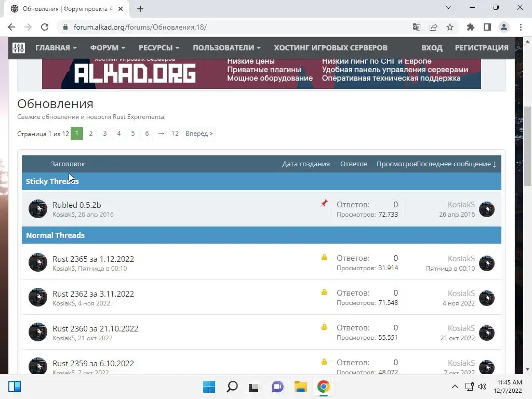Expand the ФОРУМ dropdown menu
Image resolution: width=532 pixels, height=399 pixels.
click(x=108, y=48)
